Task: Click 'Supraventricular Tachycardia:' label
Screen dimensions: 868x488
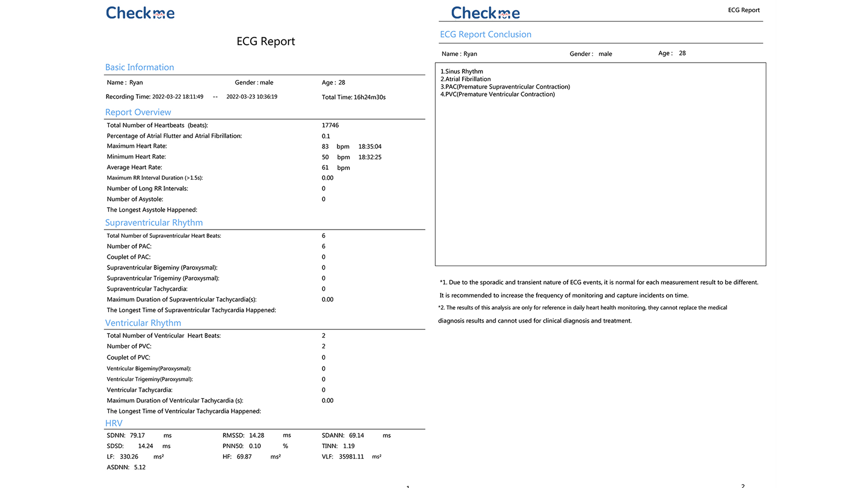Action: [147, 289]
